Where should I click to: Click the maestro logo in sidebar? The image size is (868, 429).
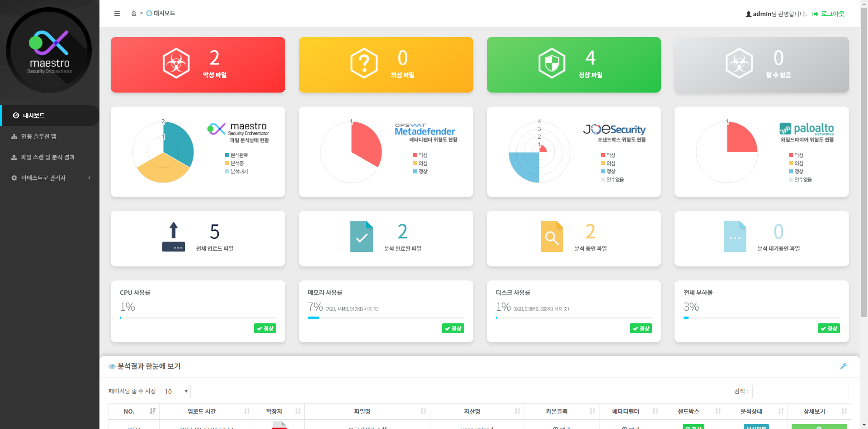(49, 51)
